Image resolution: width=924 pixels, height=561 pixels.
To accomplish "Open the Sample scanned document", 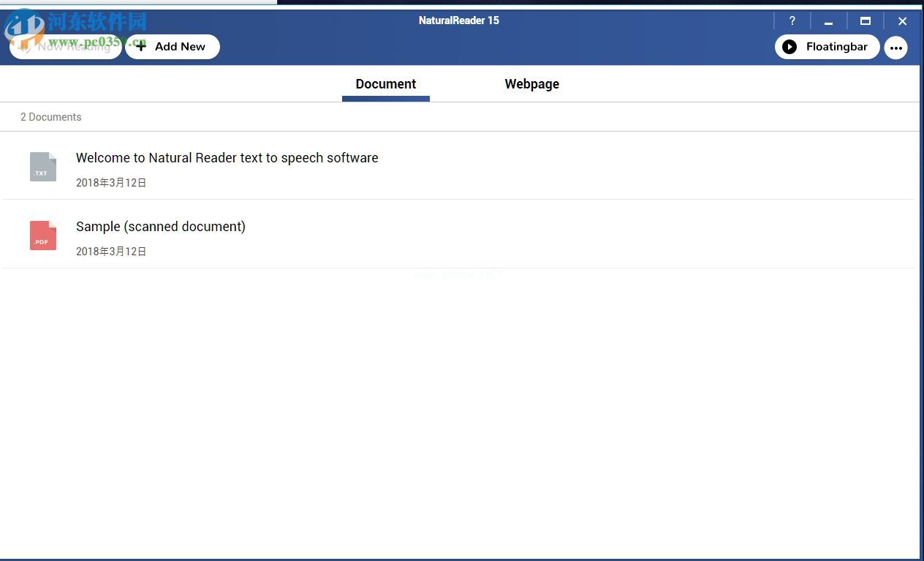I will 160,227.
